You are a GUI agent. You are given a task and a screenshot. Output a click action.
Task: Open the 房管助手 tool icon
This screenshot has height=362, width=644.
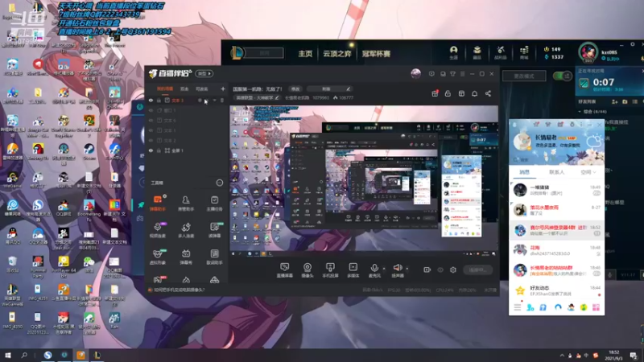pyautogui.click(x=186, y=204)
